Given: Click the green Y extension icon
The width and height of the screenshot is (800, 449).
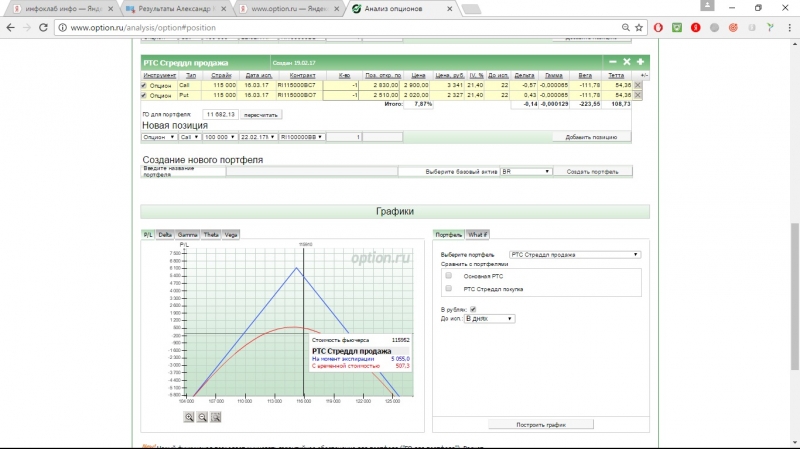Looking at the screenshot, I should (x=770, y=28).
